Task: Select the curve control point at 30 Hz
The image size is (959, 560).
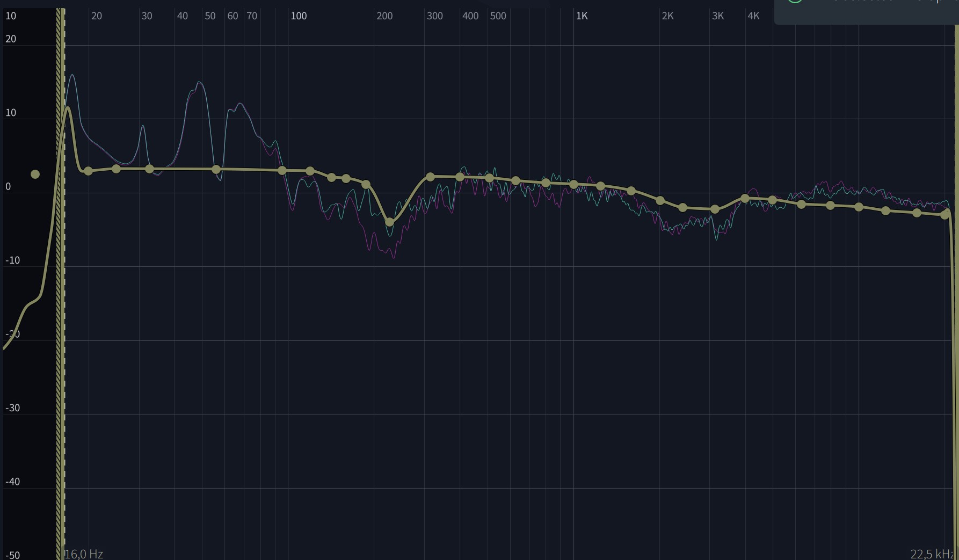Action: click(x=150, y=169)
